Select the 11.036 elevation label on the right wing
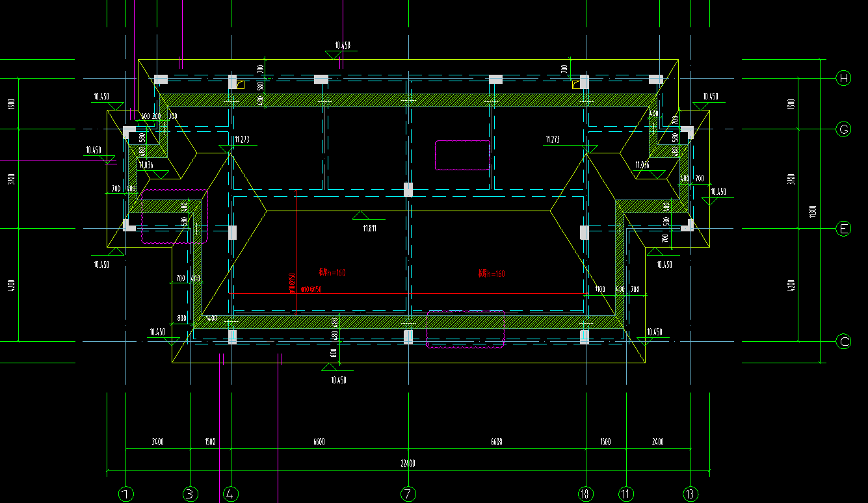This screenshot has width=868, height=503. coord(641,165)
